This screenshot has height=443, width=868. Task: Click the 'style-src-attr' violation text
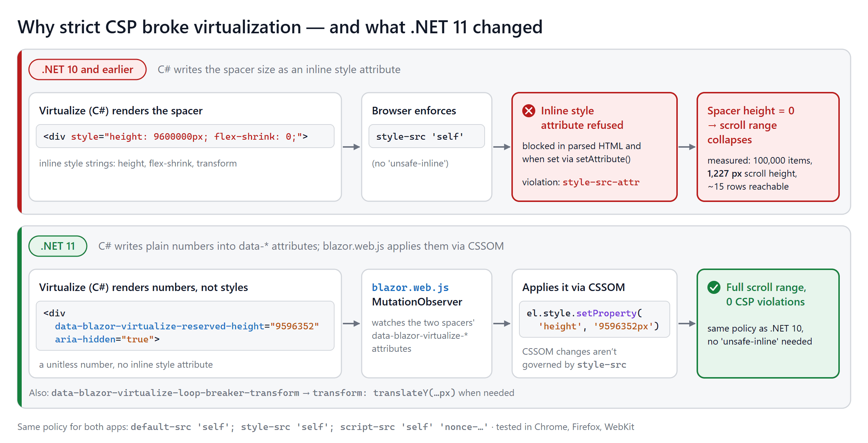[601, 182]
